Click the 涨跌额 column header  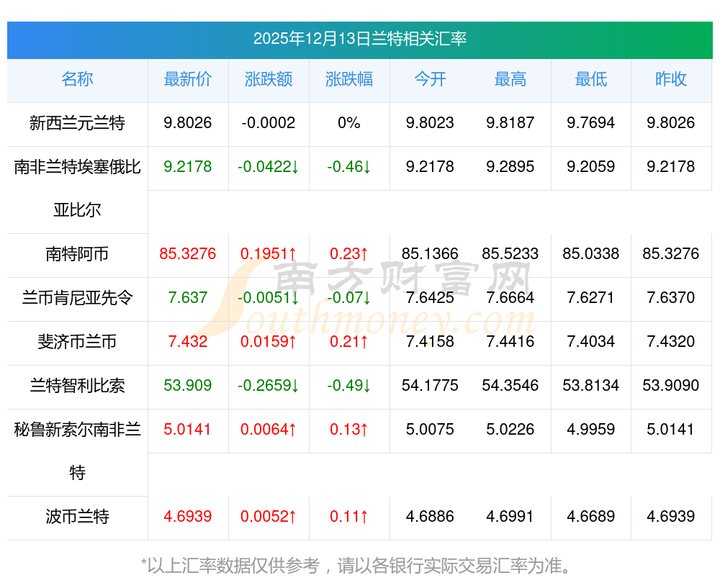point(269,80)
